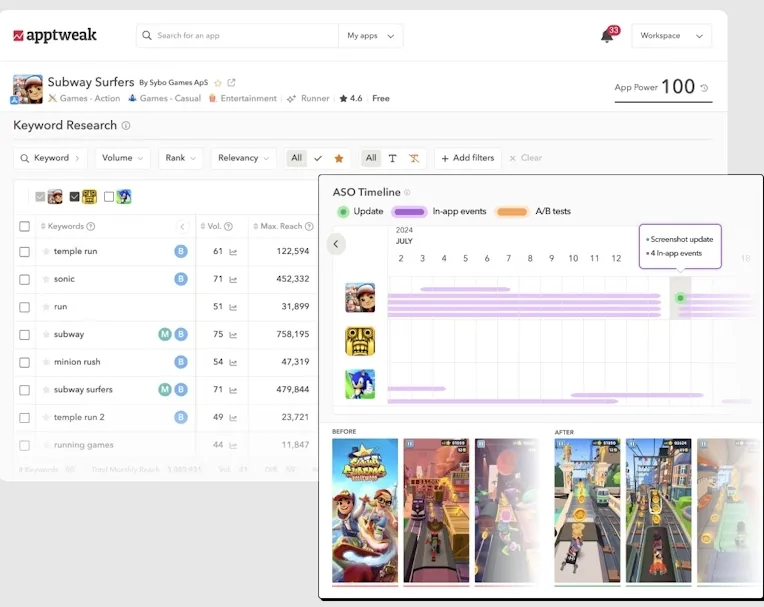
Task: Open the notifications bell icon
Action: 606,36
